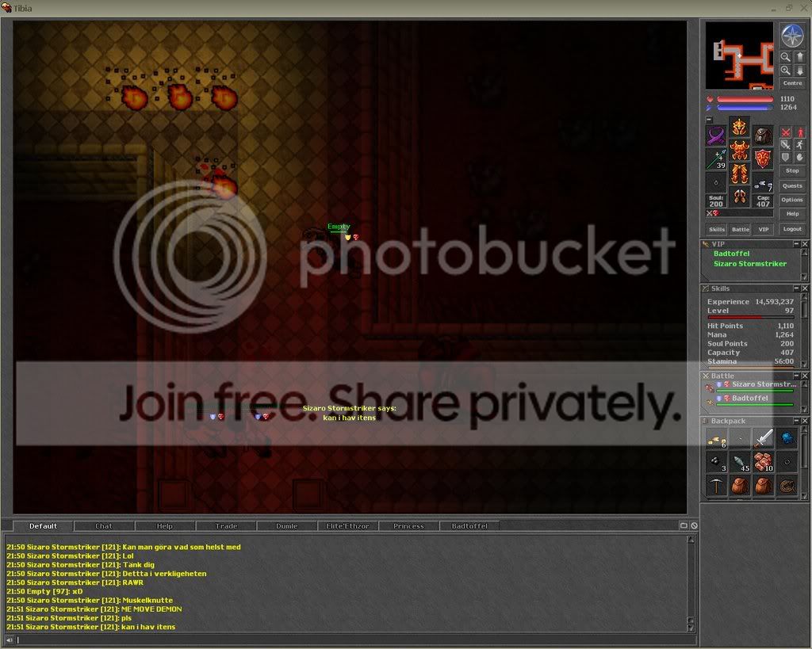This screenshot has height=649, width=812.
Task: Select the purple amulet slot
Action: pos(716,136)
